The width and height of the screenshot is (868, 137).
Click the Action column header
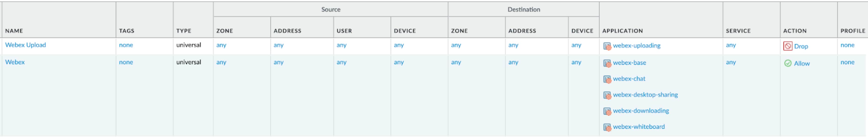pos(795,31)
